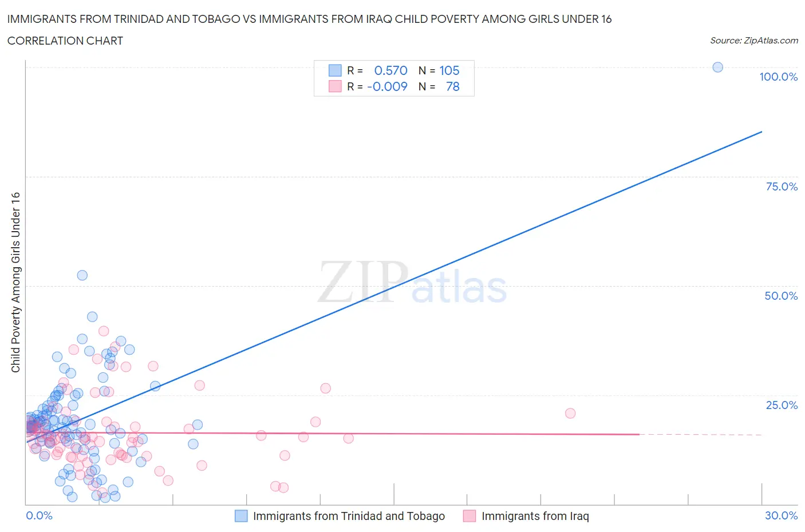Click the blue swatch in the R-value box

click(x=334, y=70)
